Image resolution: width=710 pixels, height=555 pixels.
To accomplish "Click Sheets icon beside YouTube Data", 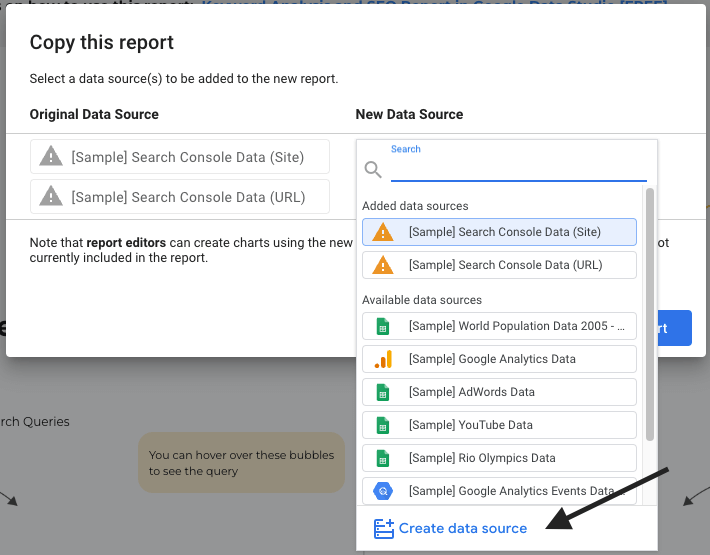I will [383, 425].
